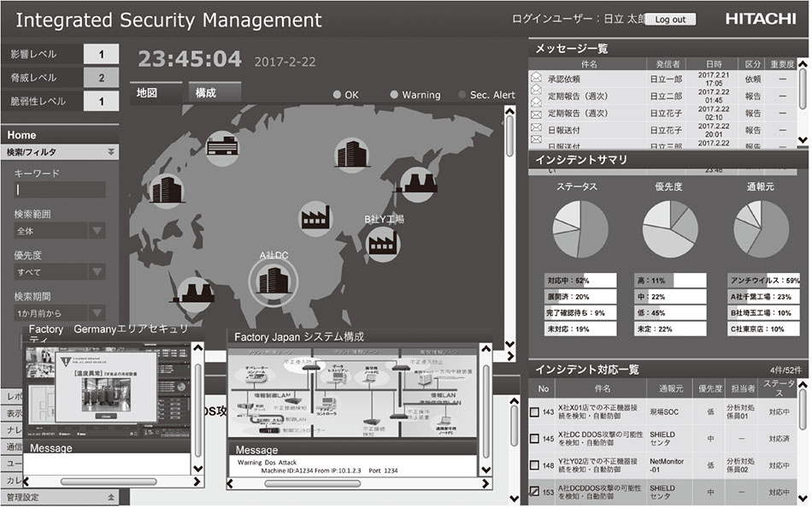812x509 pixels.
Task: Select the office tower icon in northeast Asia
Action: click(350, 152)
